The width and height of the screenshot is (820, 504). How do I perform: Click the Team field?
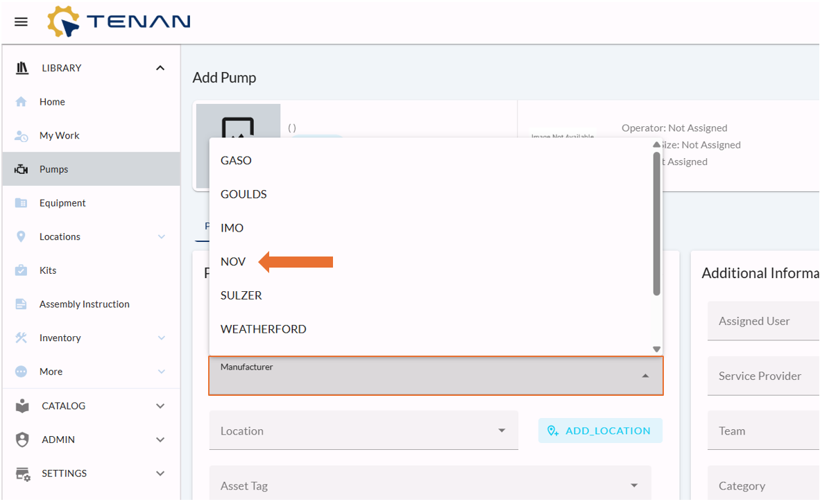pos(764,431)
